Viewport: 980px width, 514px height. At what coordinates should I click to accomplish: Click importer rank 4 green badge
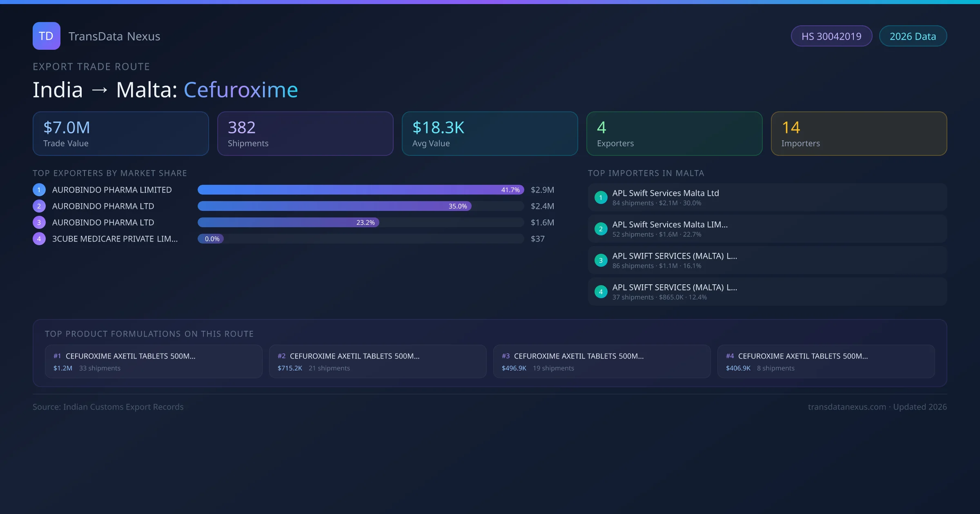601,292
